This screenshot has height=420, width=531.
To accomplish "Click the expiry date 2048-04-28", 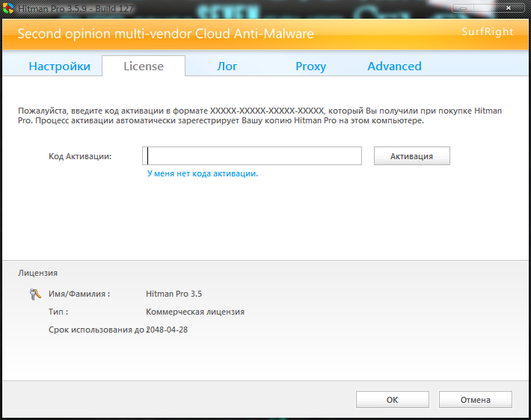I will point(167,330).
